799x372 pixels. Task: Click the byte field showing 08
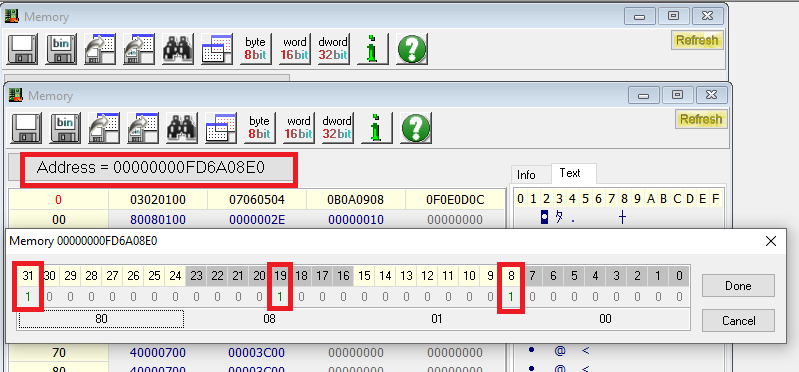click(269, 319)
